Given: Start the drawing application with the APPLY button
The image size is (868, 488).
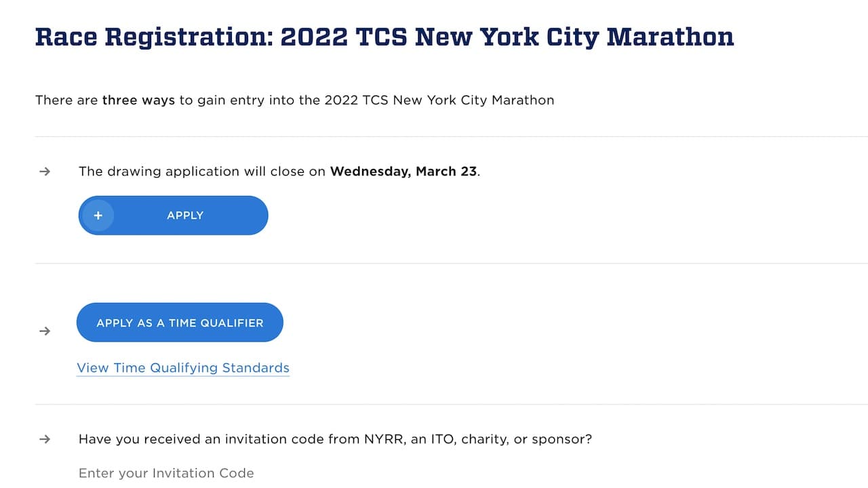Looking at the screenshot, I should tap(174, 216).
